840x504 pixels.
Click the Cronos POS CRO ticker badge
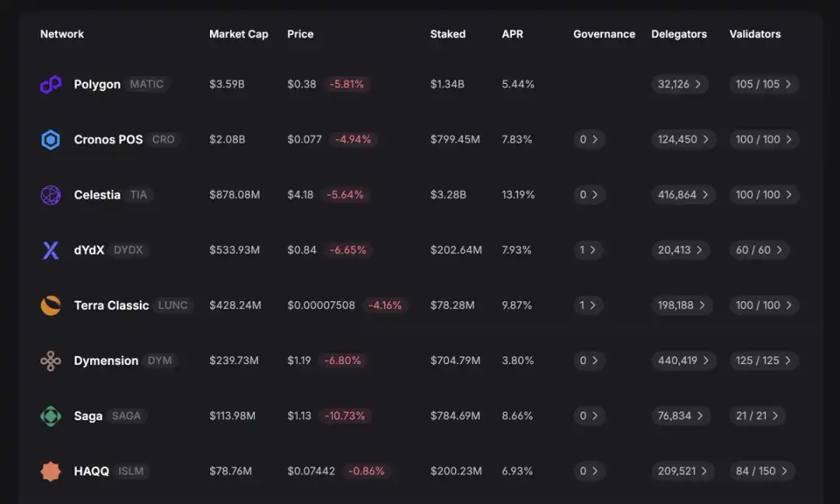tap(163, 140)
